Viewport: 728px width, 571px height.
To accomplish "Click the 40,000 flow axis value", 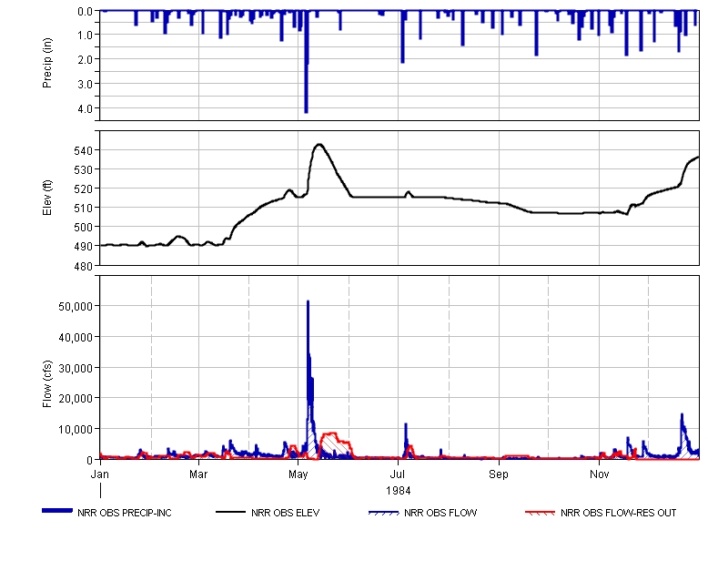I will [76, 337].
